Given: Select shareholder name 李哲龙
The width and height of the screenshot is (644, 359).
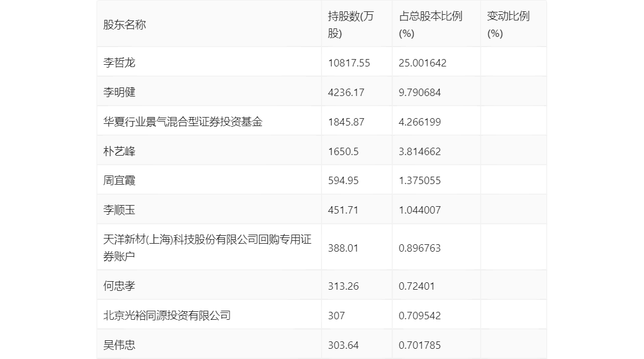Looking at the screenshot, I should [119, 63].
